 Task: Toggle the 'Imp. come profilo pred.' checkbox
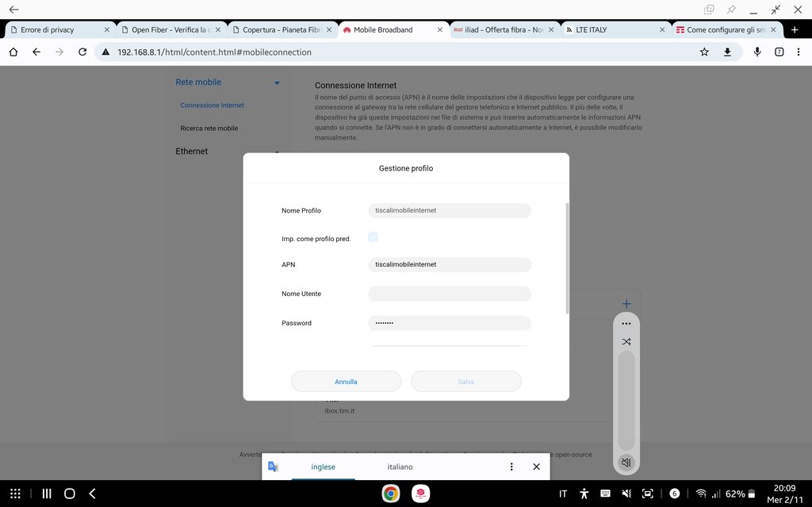click(373, 237)
